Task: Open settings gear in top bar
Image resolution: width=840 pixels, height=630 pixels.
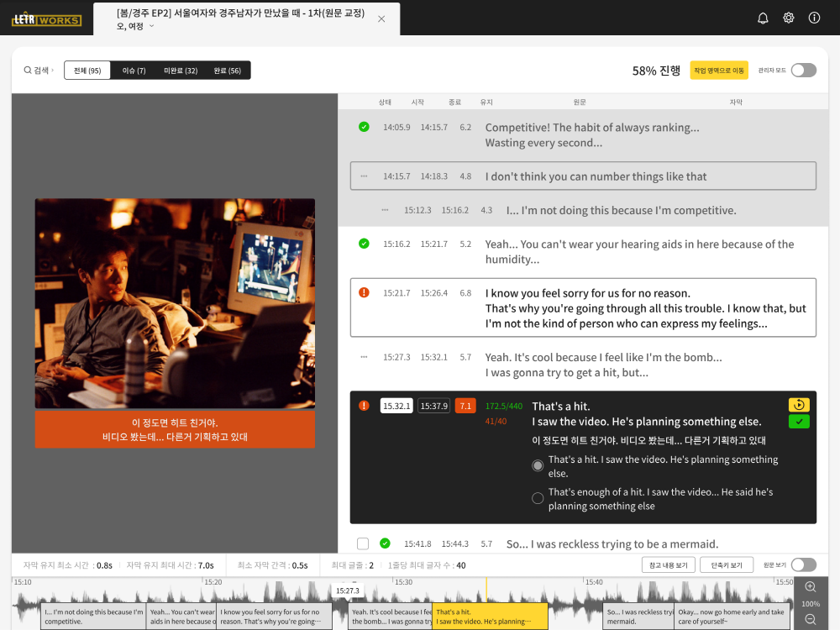Action: tap(789, 18)
